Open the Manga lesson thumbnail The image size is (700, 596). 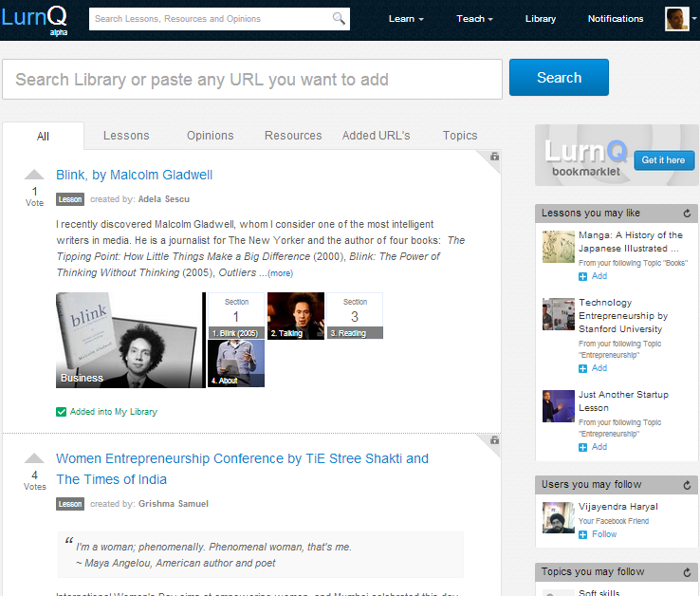click(x=558, y=247)
